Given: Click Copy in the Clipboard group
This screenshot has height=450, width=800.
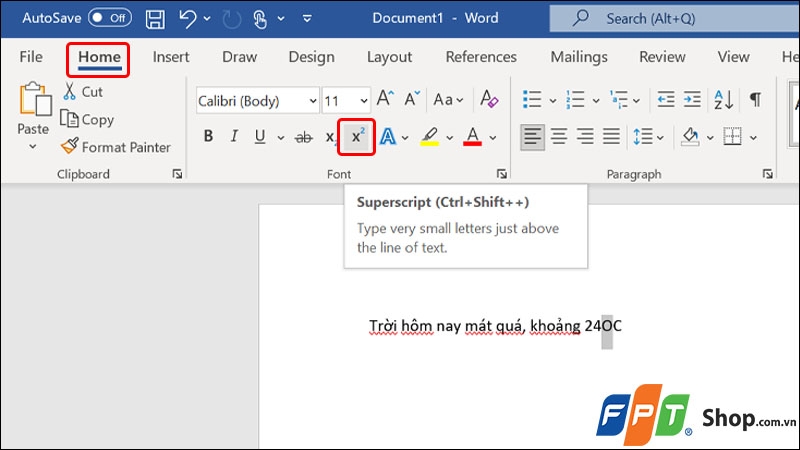Looking at the screenshot, I should (x=87, y=119).
